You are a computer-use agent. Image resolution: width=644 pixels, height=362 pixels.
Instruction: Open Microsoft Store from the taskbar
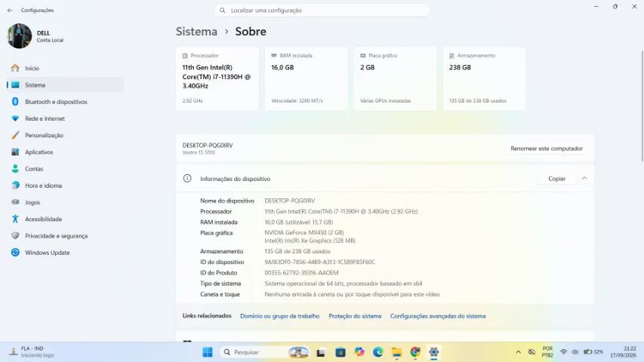pos(340,352)
